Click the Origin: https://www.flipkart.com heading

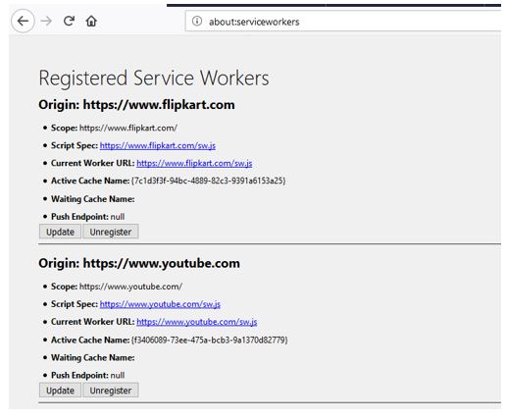tap(136, 105)
